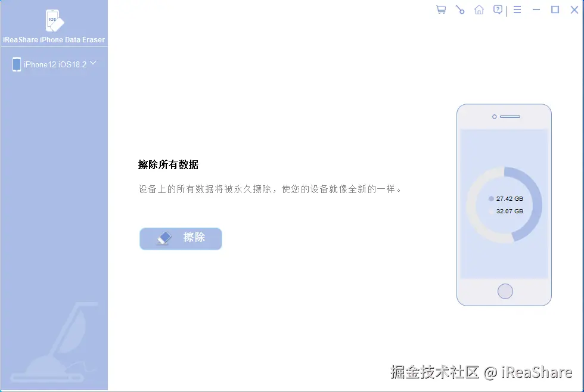Viewport: 584px width, 392px height.
Task: Expand the iPhone12 iOS18.2 device dropdown
Action: [x=93, y=63]
